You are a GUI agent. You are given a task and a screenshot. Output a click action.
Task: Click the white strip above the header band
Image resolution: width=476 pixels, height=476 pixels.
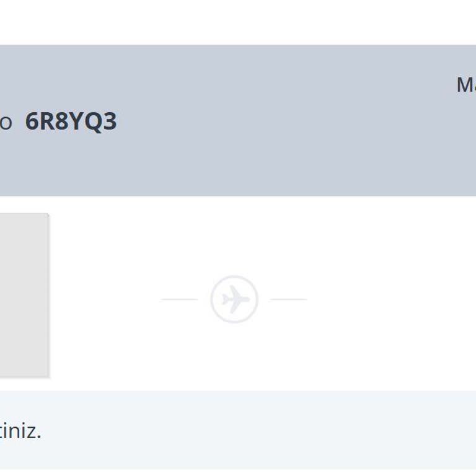tap(238, 22)
